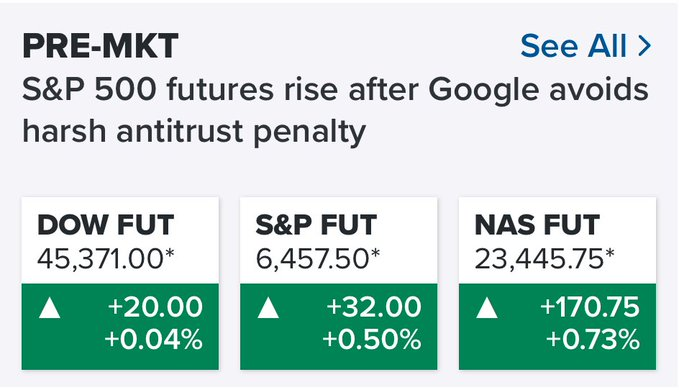Viewport: 679px width, 390px height.
Task: Click the S&P FUT up-triangle icon
Action: point(268,308)
